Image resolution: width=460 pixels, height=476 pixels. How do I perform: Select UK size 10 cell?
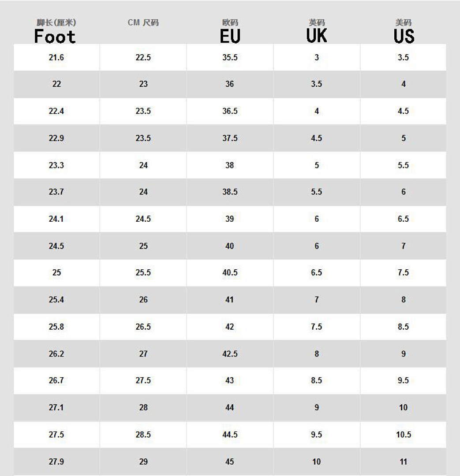pyautogui.click(x=317, y=462)
